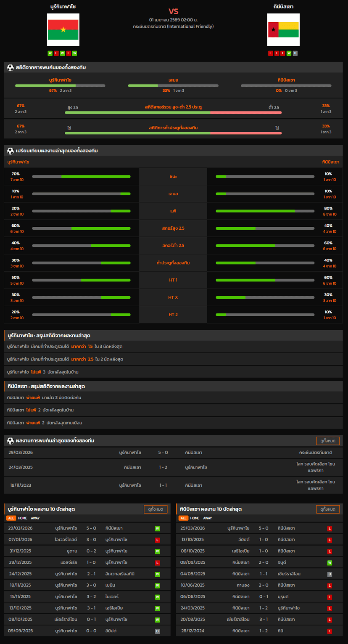This screenshot has height=644, width=348.
Task: Click the Burkina Faso flag image
Action: pos(63,29)
